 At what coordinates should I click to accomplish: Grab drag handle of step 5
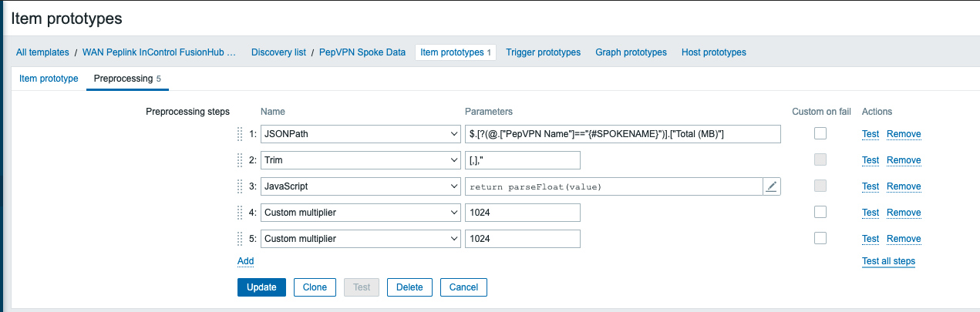coord(240,239)
